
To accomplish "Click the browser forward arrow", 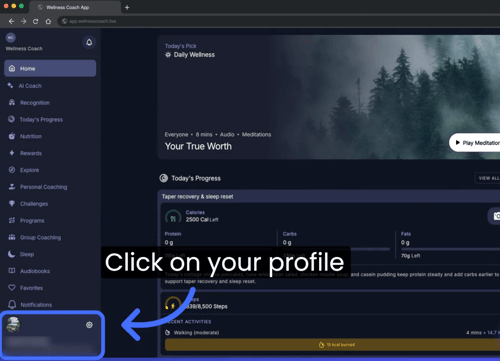I will tap(23, 21).
